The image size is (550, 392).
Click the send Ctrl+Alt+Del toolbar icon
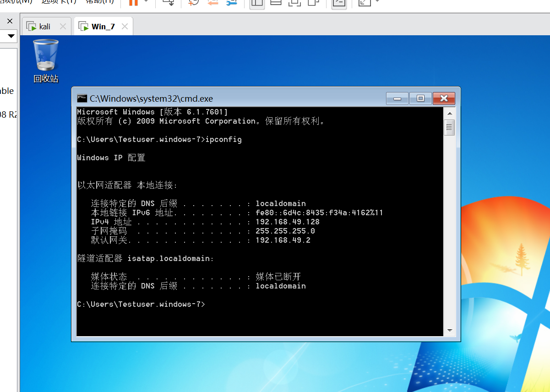(x=169, y=2)
